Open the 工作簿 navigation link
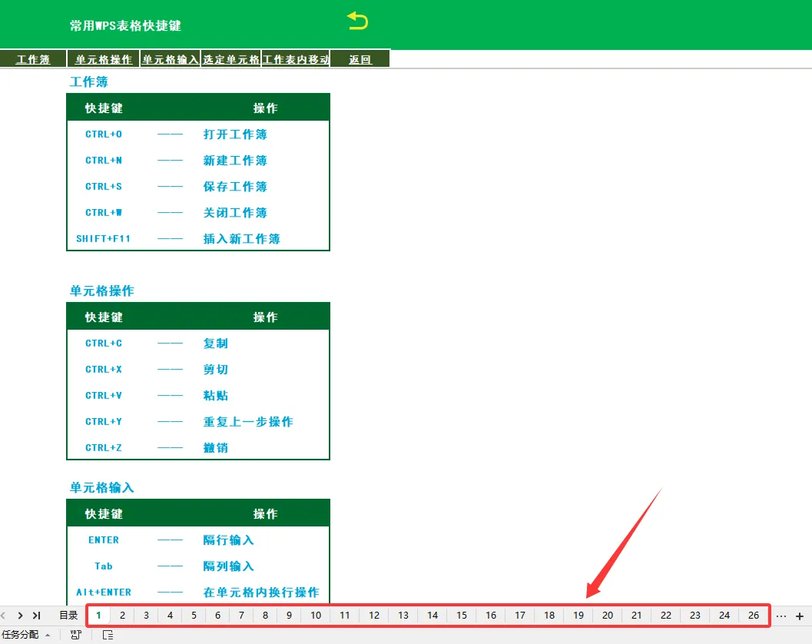Viewport: 812px width, 644px height. coord(33,59)
